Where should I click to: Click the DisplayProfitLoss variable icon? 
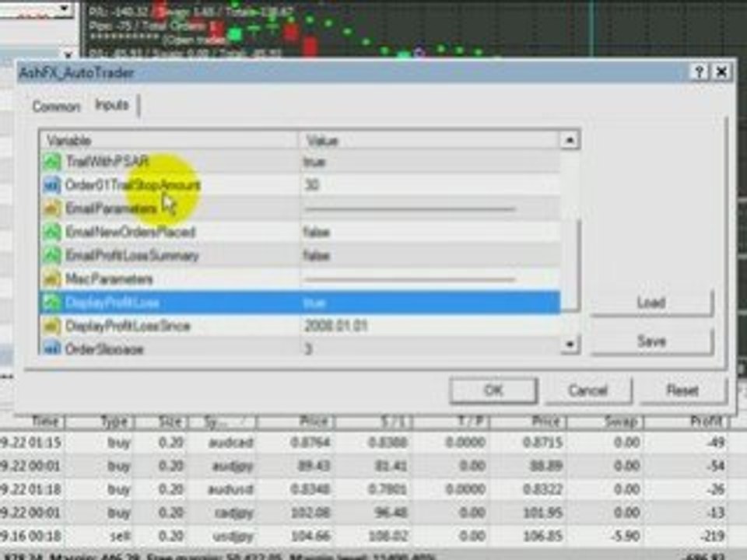click(52, 303)
